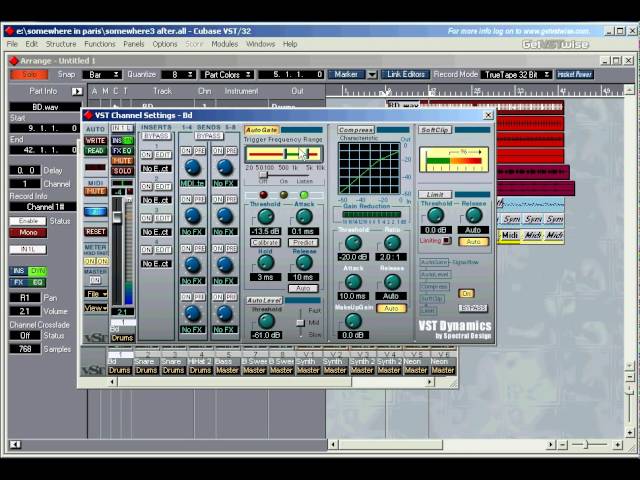
Task: Toggle the Solo button in Arrange toolbar
Action: pos(29,75)
